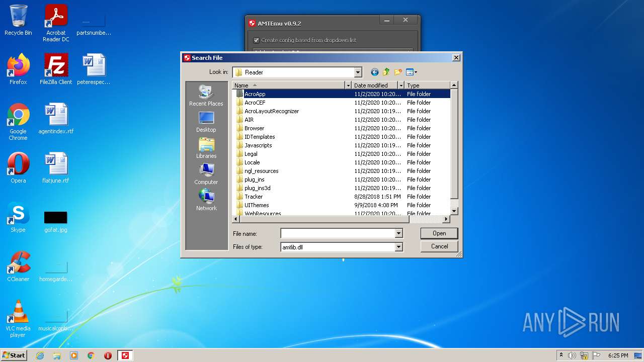Open the View Menu icon
This screenshot has height=362, width=644.
click(x=410, y=72)
